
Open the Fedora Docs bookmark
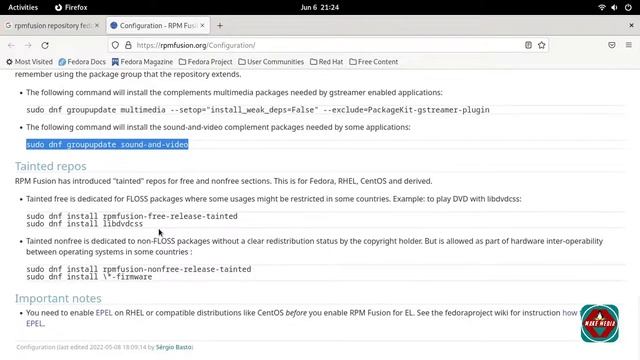point(82,62)
